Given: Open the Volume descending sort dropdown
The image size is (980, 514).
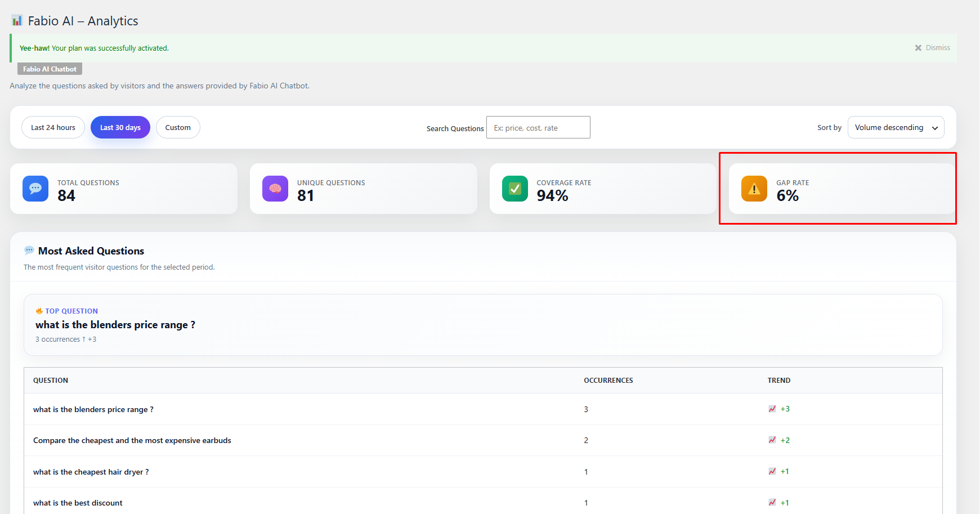Looking at the screenshot, I should [896, 127].
